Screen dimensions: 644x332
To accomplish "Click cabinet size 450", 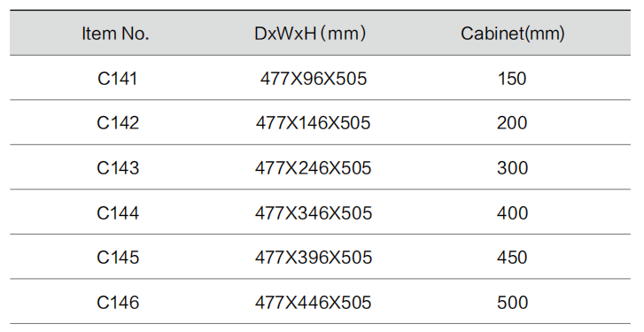I will point(512,258).
